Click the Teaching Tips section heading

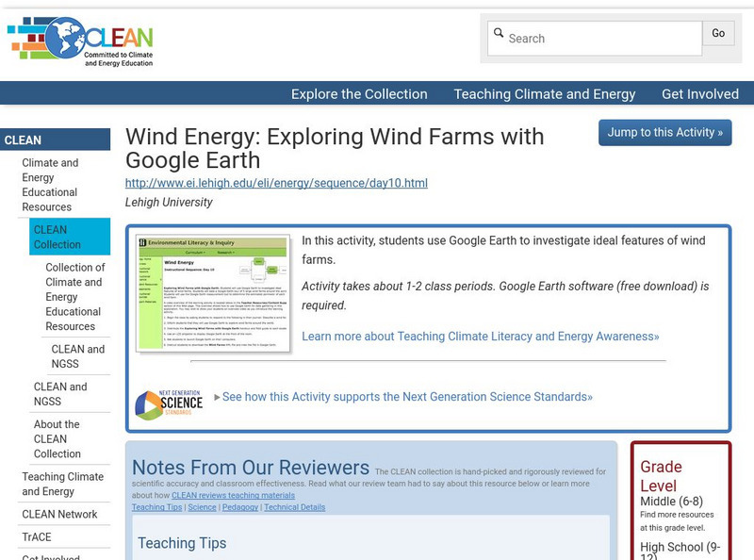coord(182,543)
